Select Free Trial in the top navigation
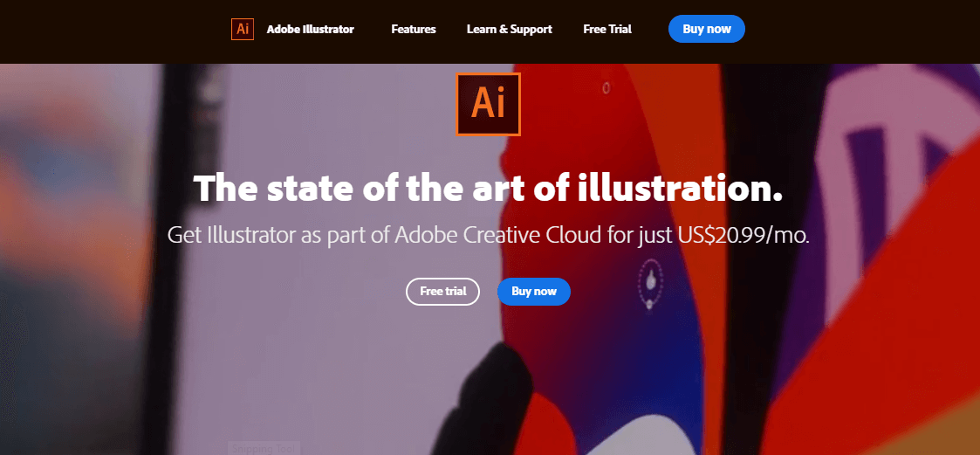Image resolution: width=980 pixels, height=455 pixels. (607, 30)
